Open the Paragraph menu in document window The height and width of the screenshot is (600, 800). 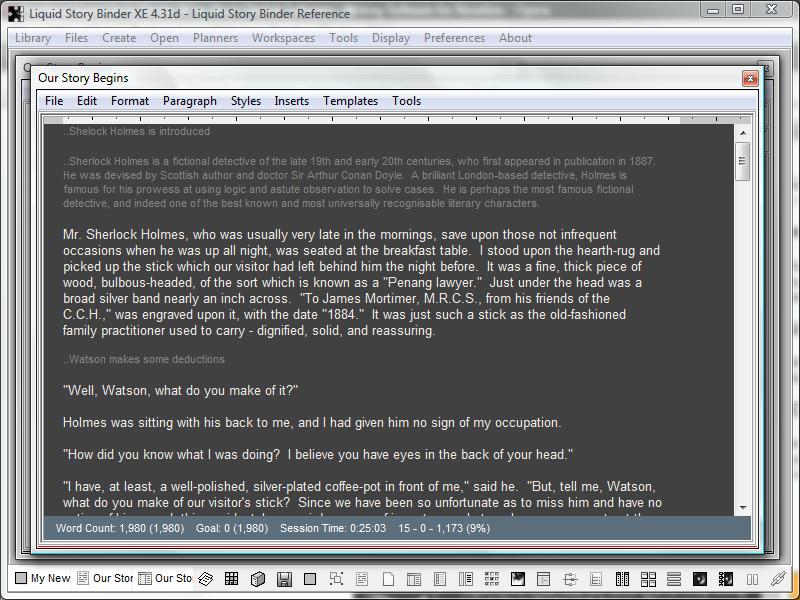189,101
